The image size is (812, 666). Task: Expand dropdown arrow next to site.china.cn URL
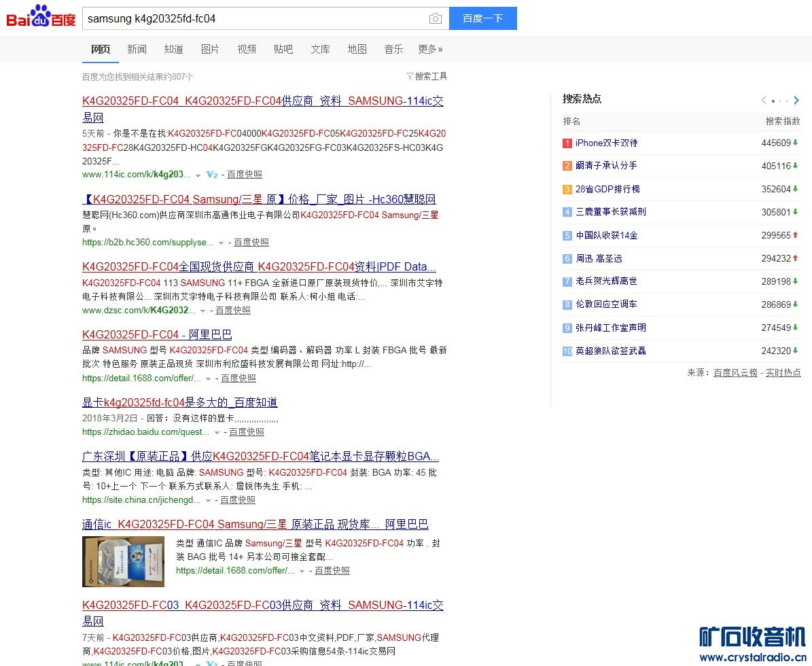(x=208, y=501)
